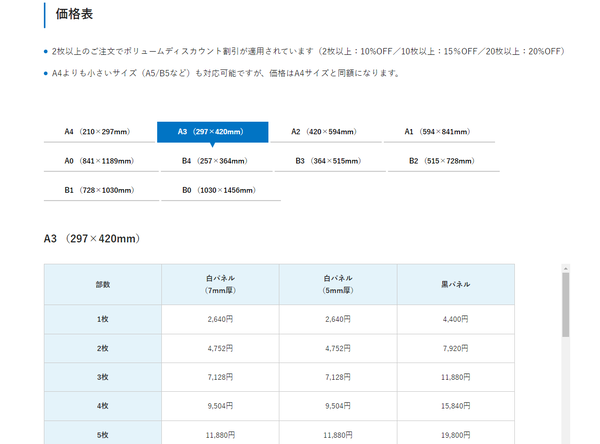Click the 4,400円 black panel price
Viewport: 600px width, 444px height.
[456, 319]
